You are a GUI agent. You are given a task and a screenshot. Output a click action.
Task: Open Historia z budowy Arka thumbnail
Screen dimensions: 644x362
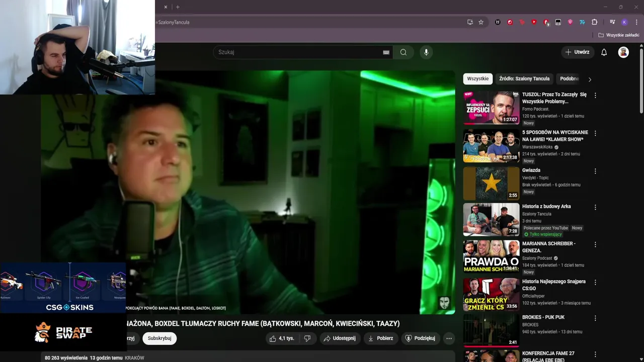[x=491, y=220]
